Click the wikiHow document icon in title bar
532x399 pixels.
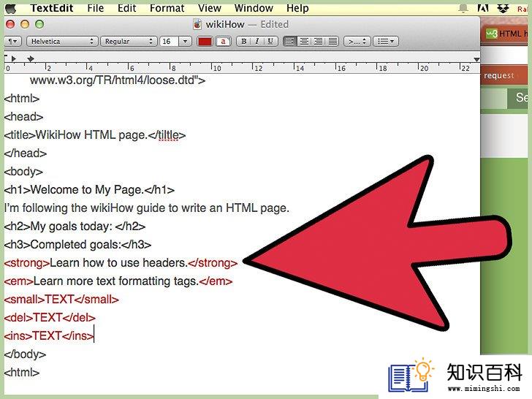(x=197, y=24)
